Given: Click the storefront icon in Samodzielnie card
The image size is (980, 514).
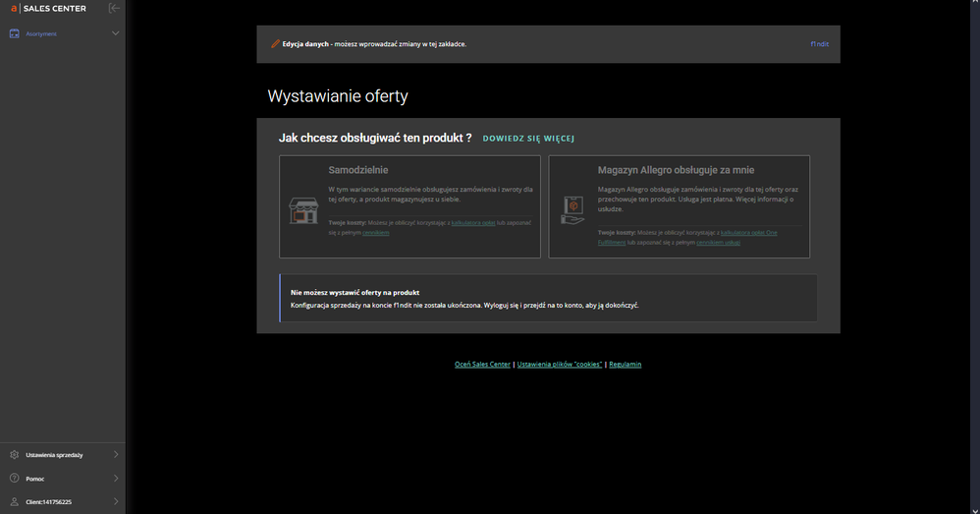Looking at the screenshot, I should [302, 211].
